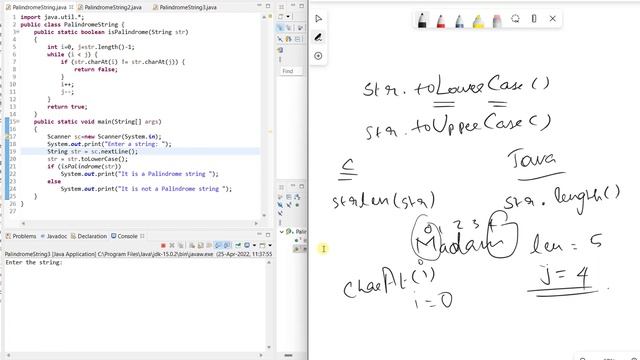Image resolution: width=640 pixels, height=360 pixels.
Task: Close the whiteboard pen toolbar
Action: 553,19
